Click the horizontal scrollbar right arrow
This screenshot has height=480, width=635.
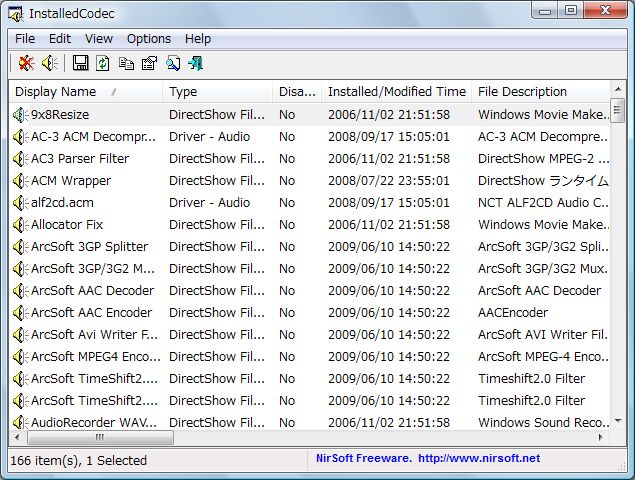(601, 437)
